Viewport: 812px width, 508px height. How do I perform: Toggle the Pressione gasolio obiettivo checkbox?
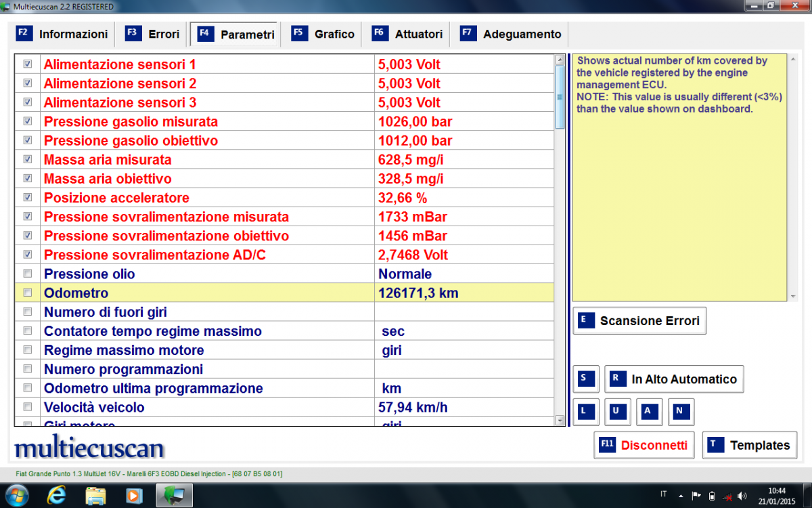[28, 140]
